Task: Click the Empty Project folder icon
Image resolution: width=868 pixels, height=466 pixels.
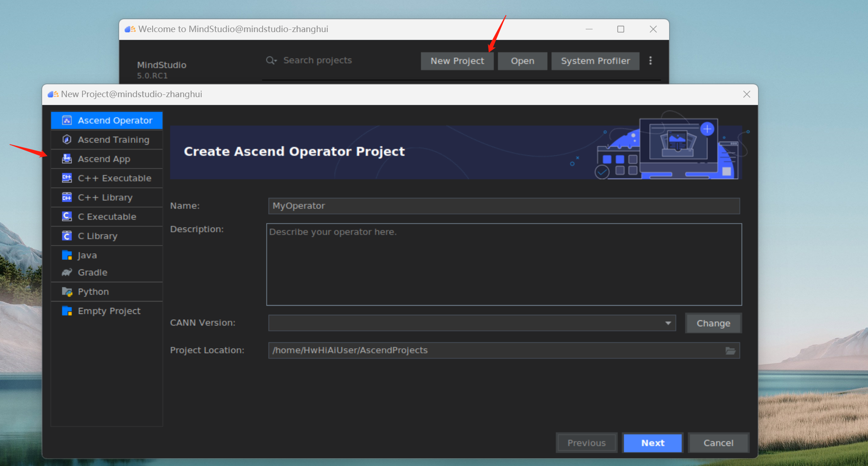Action: (67, 311)
